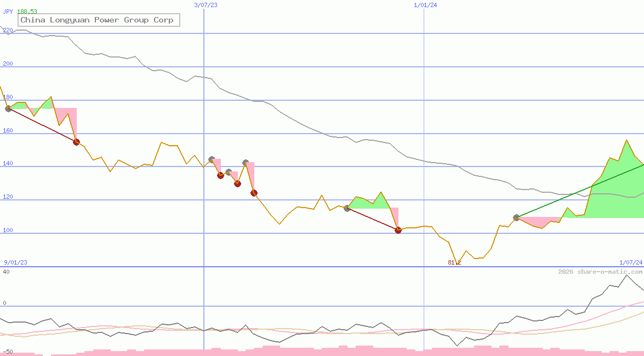Click the China Longyuan Power Group Corp title box

[98, 20]
